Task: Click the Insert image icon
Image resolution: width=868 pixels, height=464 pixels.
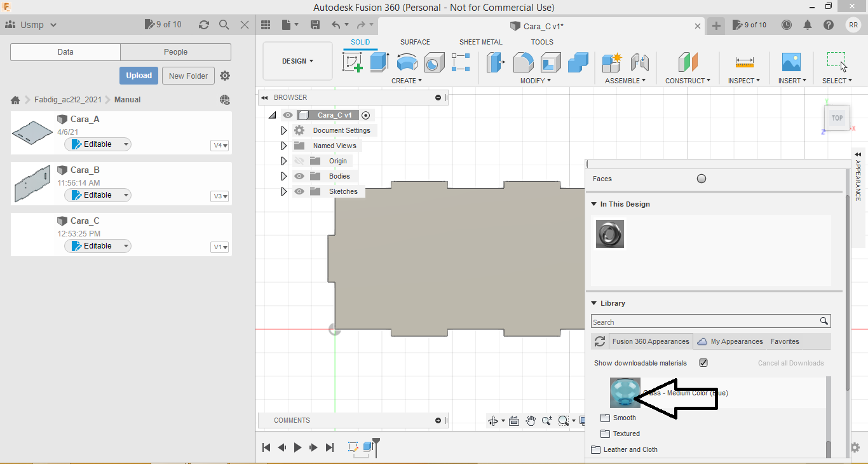Action: tap(791, 62)
